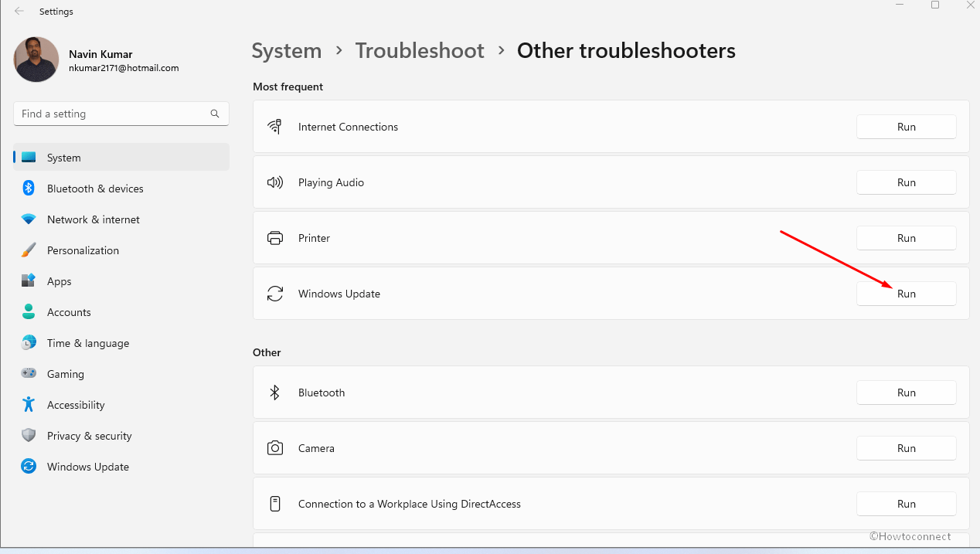Image resolution: width=980 pixels, height=554 pixels.
Task: Select Time & language in sidebar
Action: pyautogui.click(x=121, y=343)
